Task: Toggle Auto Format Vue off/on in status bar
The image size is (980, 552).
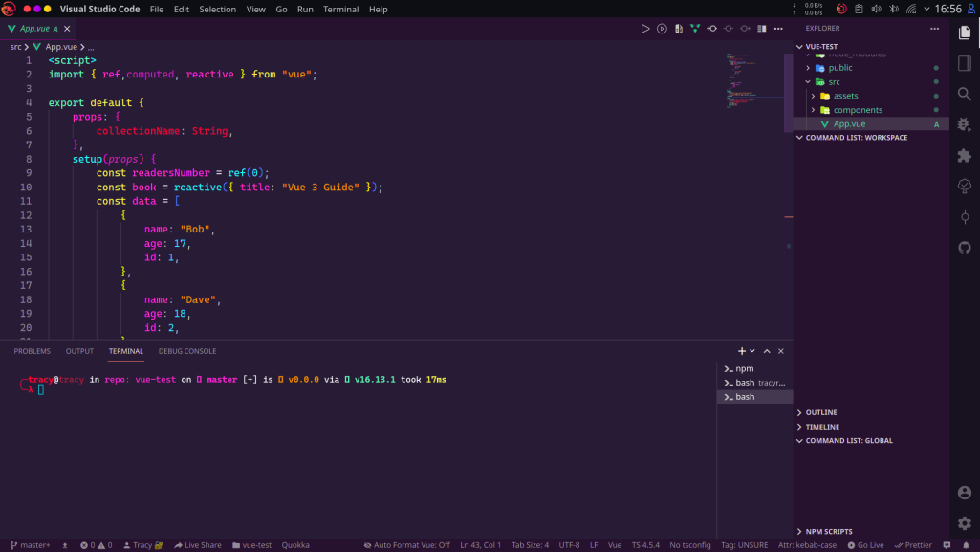Action: pos(409,544)
